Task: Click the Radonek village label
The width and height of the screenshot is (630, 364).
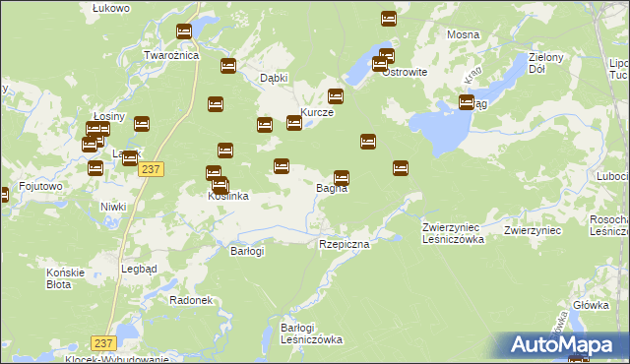Action: click(x=191, y=300)
